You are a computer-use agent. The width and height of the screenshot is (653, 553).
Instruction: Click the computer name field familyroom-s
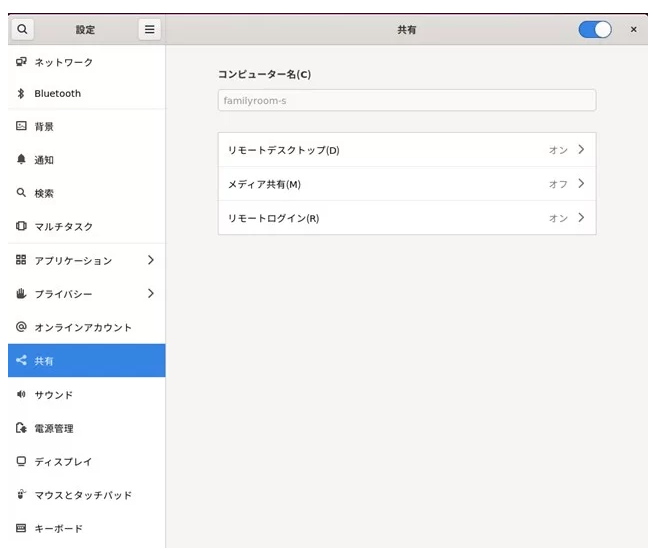coord(407,100)
